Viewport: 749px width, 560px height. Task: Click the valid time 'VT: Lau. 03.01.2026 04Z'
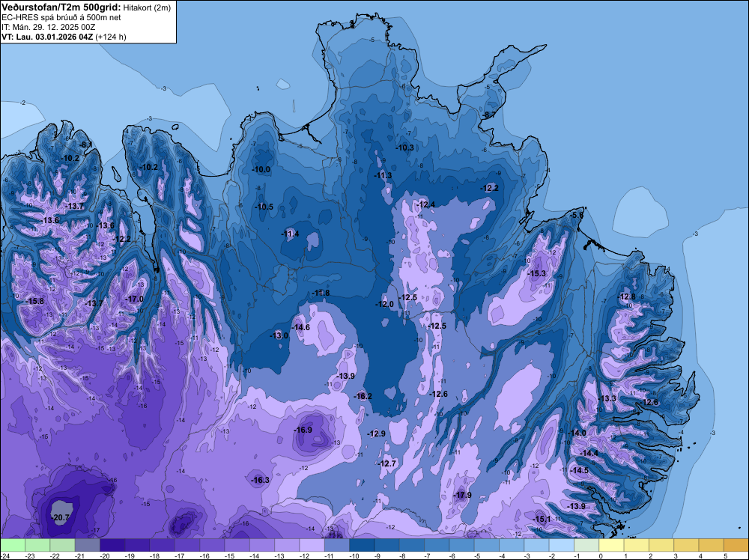[47, 37]
